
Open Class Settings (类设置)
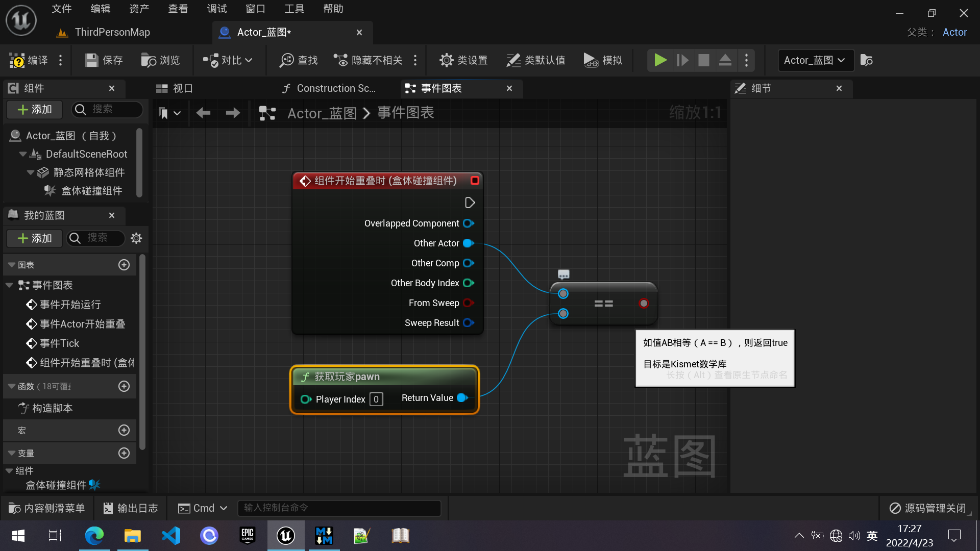pyautogui.click(x=463, y=60)
